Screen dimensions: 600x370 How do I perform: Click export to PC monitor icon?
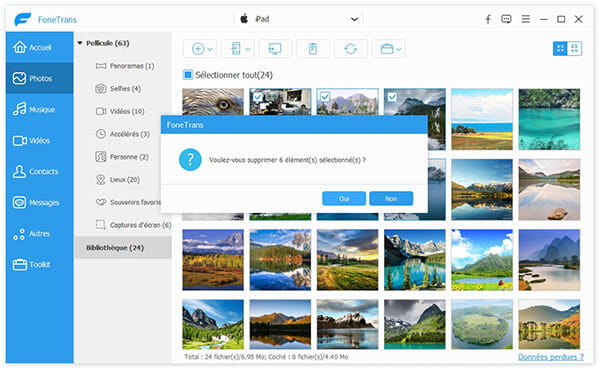click(275, 49)
